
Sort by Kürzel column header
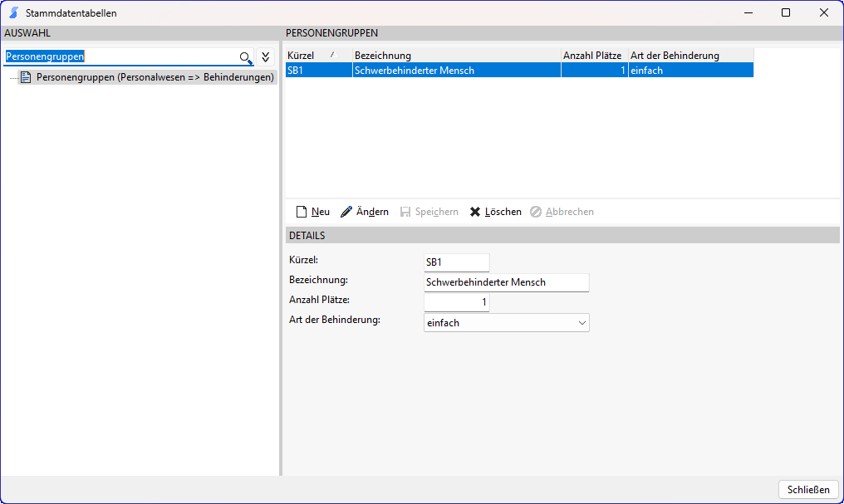click(319, 56)
